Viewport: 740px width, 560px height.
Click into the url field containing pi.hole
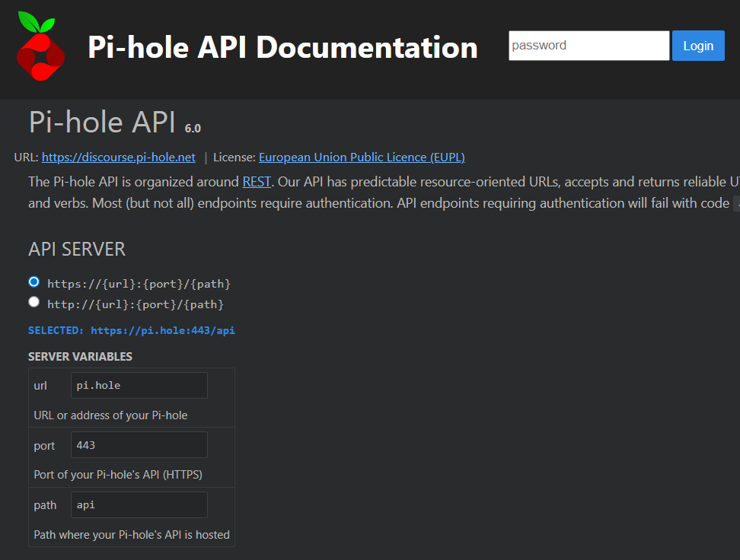tap(139, 385)
